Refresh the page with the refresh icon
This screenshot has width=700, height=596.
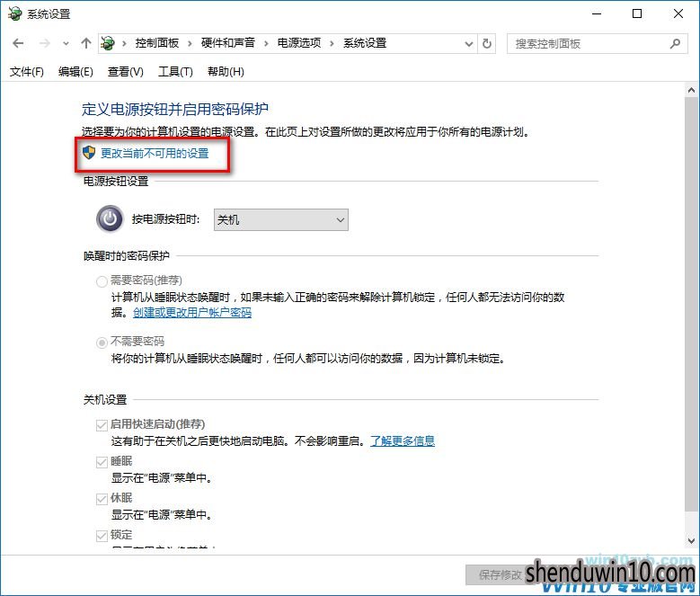pyautogui.click(x=487, y=44)
